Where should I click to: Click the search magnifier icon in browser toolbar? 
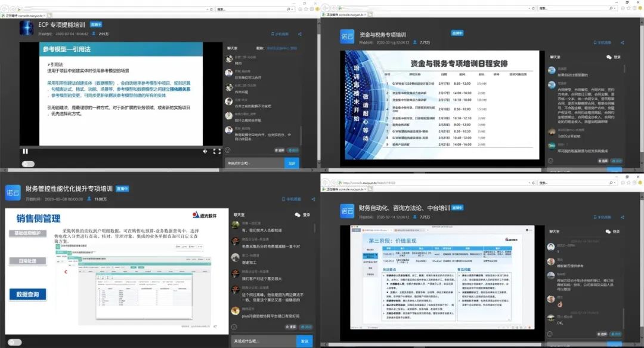point(611,7)
